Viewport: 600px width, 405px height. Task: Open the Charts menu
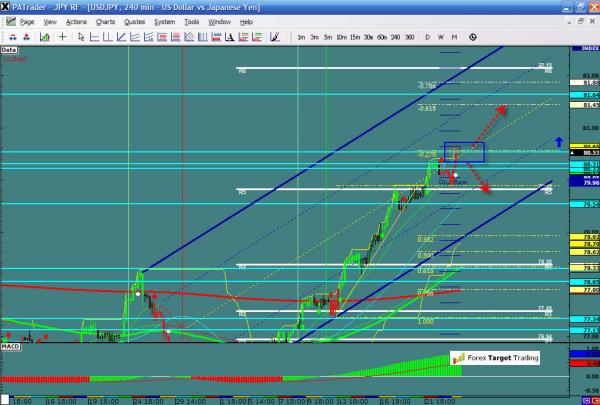click(x=105, y=21)
